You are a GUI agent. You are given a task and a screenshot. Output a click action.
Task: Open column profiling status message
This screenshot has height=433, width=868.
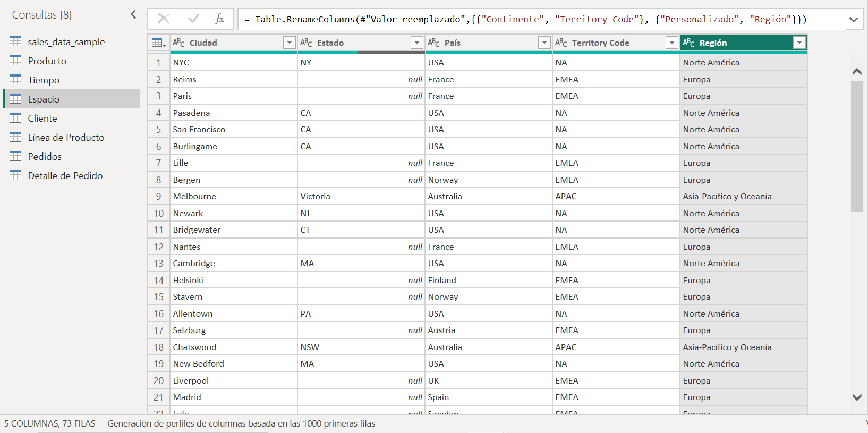(241, 423)
